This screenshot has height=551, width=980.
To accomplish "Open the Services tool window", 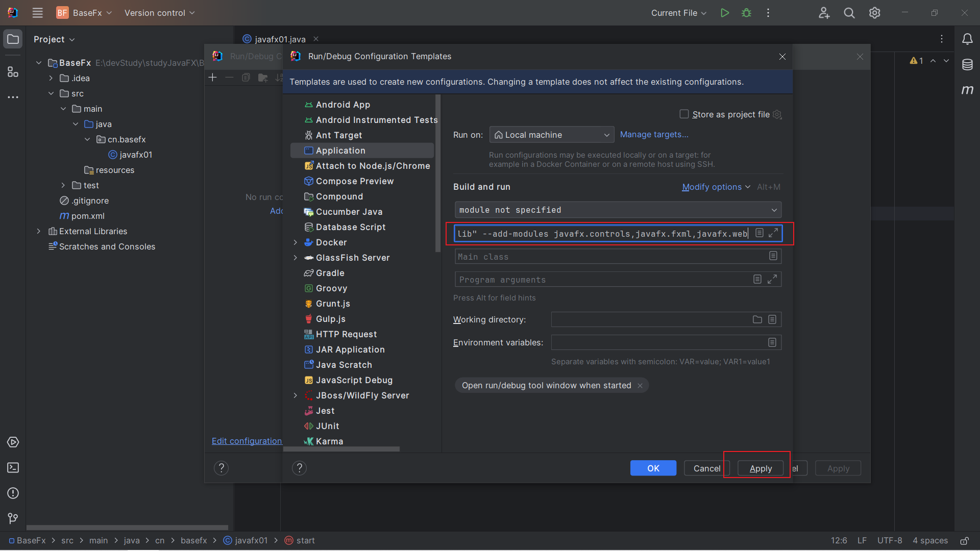I will (13, 442).
